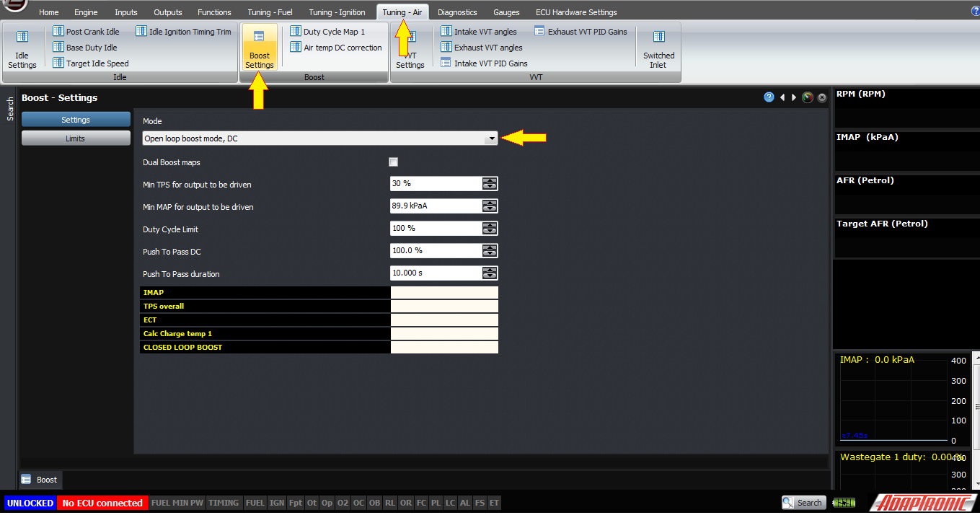Close the Boost Settings panel
The height and width of the screenshot is (515, 980).
pos(822,98)
